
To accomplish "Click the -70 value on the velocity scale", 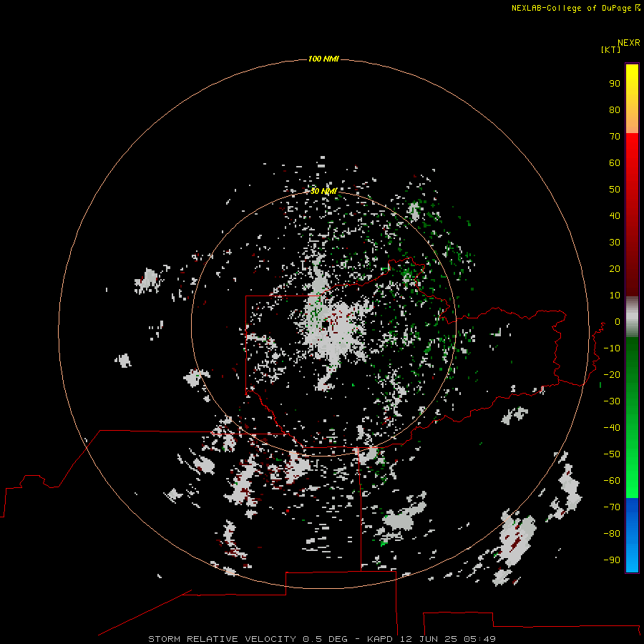I will pos(612,507).
